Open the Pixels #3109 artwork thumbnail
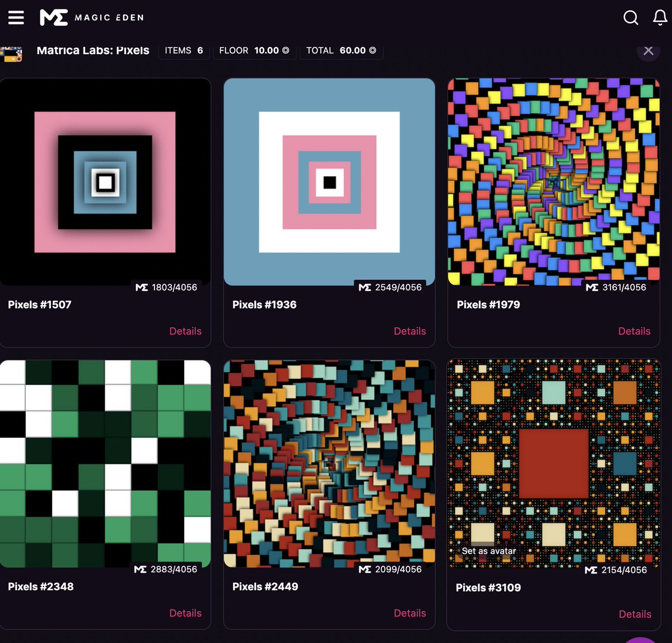Screen dimensions: 672x643 pos(554,464)
